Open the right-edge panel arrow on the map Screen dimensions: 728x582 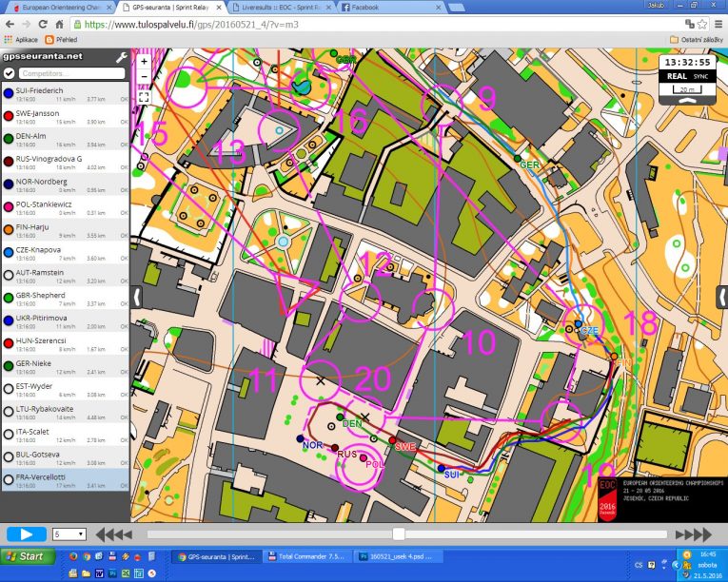(722, 297)
